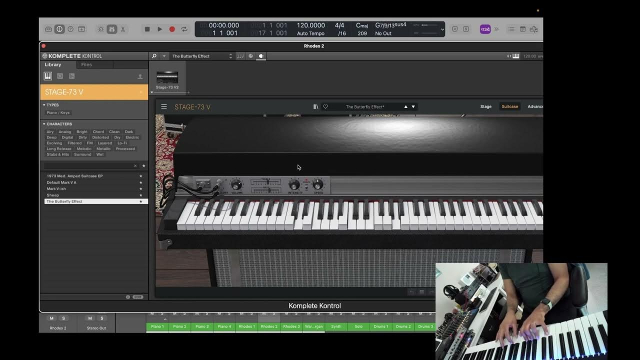Open the Toolbar icon in control bar

click(82, 29)
